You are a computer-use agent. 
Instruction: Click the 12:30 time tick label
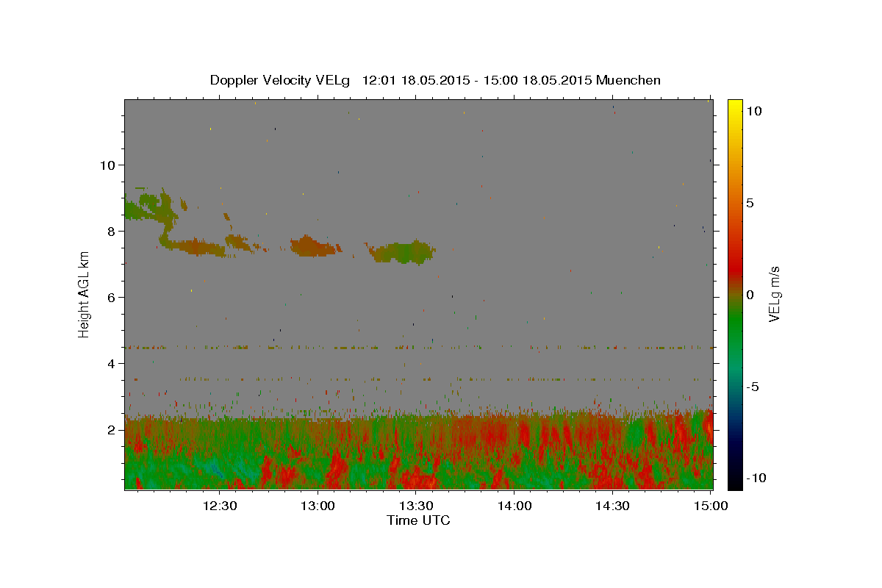pyautogui.click(x=219, y=506)
